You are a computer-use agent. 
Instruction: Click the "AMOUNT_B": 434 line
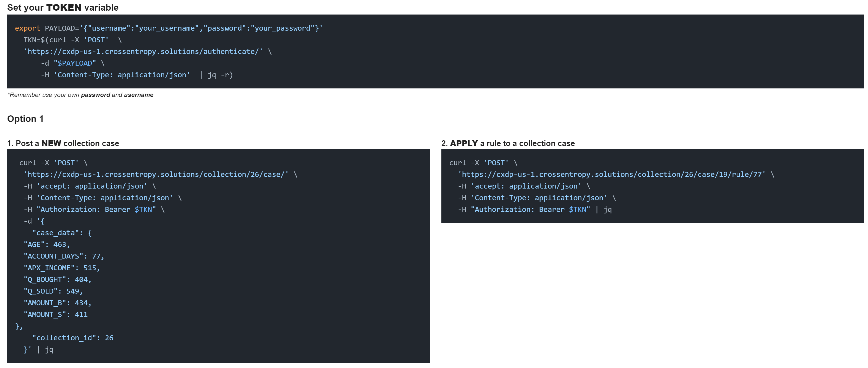[x=57, y=303]
